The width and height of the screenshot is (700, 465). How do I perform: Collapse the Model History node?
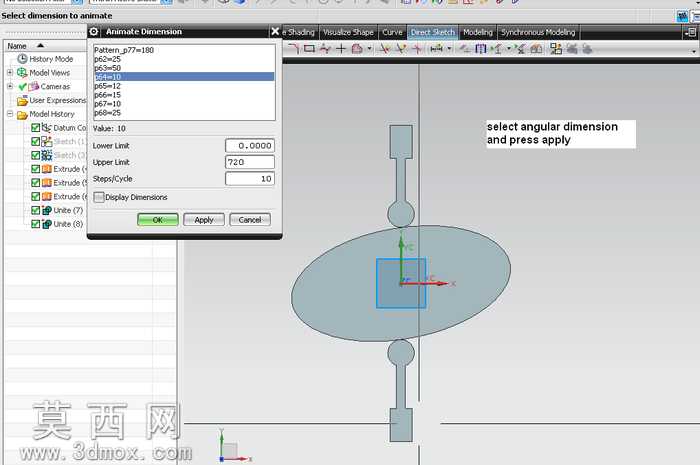tap(10, 114)
